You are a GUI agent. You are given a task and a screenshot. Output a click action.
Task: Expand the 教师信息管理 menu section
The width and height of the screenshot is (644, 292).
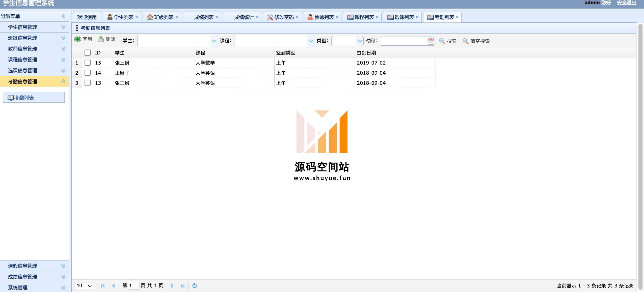click(34, 49)
